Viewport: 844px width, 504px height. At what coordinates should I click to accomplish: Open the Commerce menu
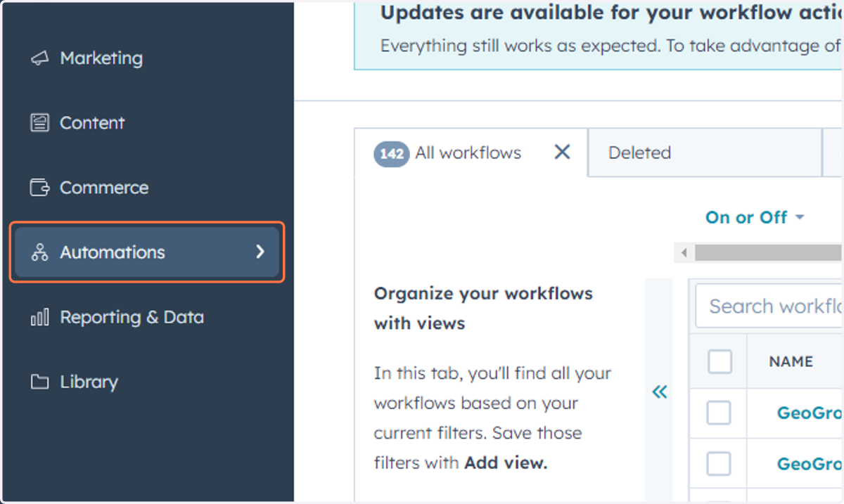[104, 188]
